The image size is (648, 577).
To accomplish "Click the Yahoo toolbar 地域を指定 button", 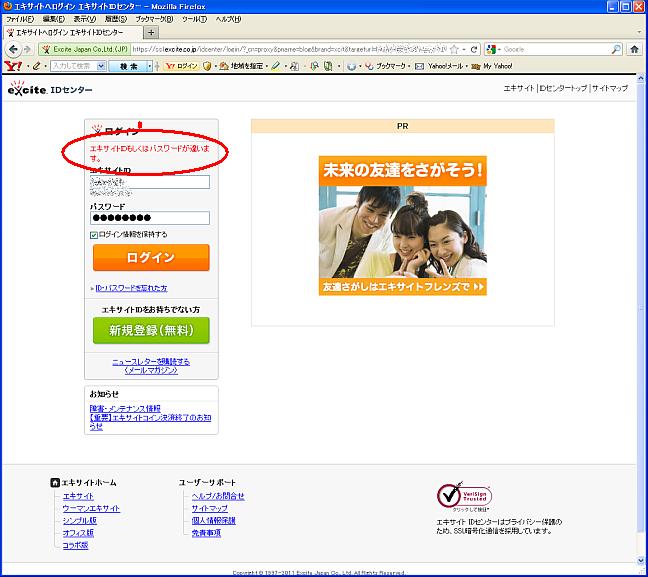I will [242, 66].
